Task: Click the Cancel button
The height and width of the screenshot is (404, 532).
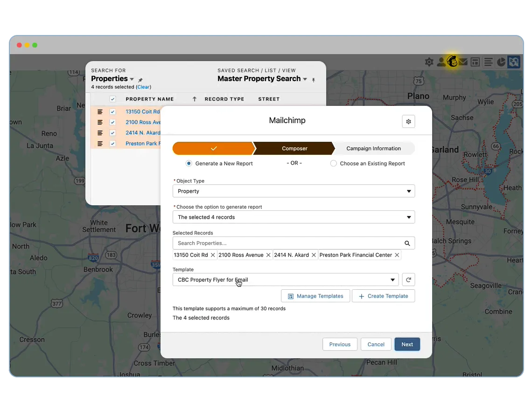Action: 376,344
